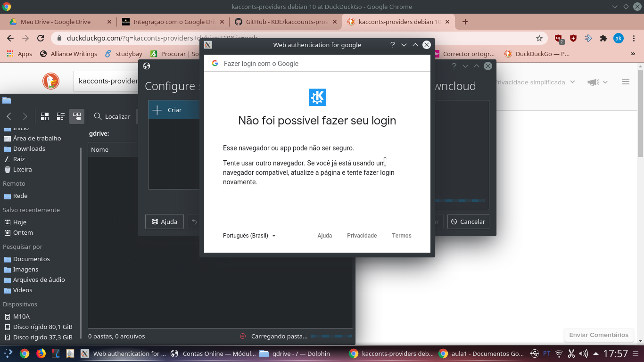
Task: Dolphin: open Raiz place
Action: tap(19, 159)
